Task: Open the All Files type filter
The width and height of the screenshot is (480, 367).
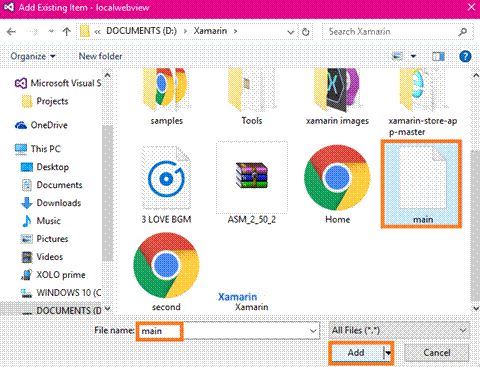Action: point(399,330)
